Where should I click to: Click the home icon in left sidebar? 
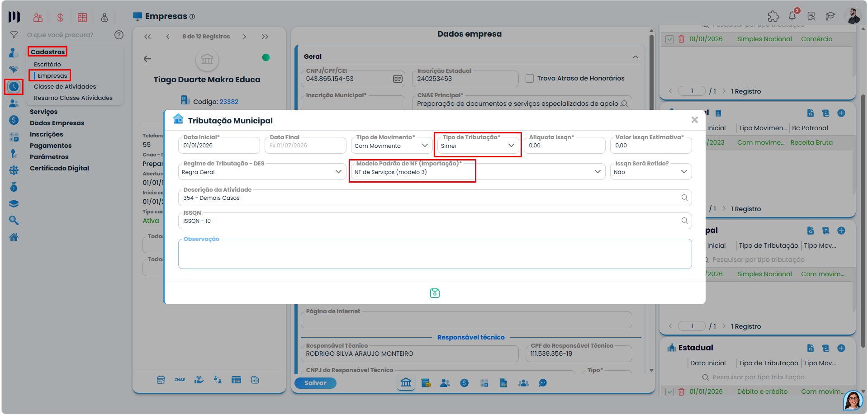pyautogui.click(x=14, y=237)
